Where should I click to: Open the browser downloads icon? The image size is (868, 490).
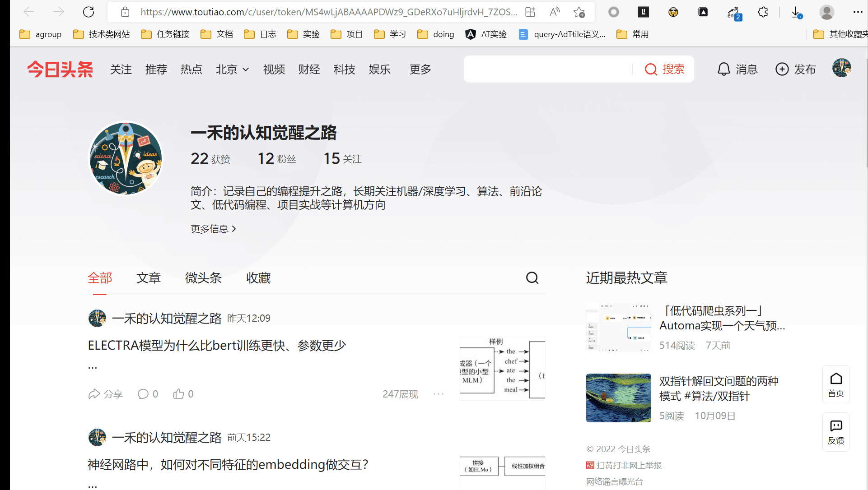[797, 13]
